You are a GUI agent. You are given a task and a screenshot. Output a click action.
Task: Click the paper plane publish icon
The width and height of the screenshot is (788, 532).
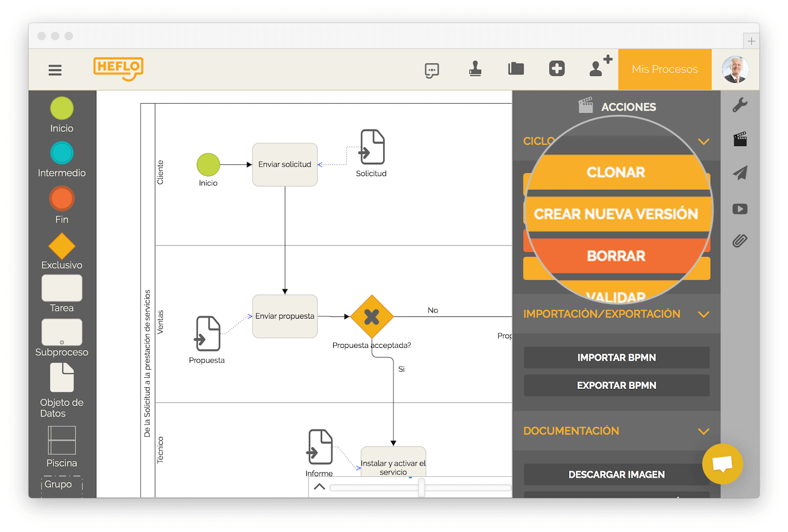point(740,173)
